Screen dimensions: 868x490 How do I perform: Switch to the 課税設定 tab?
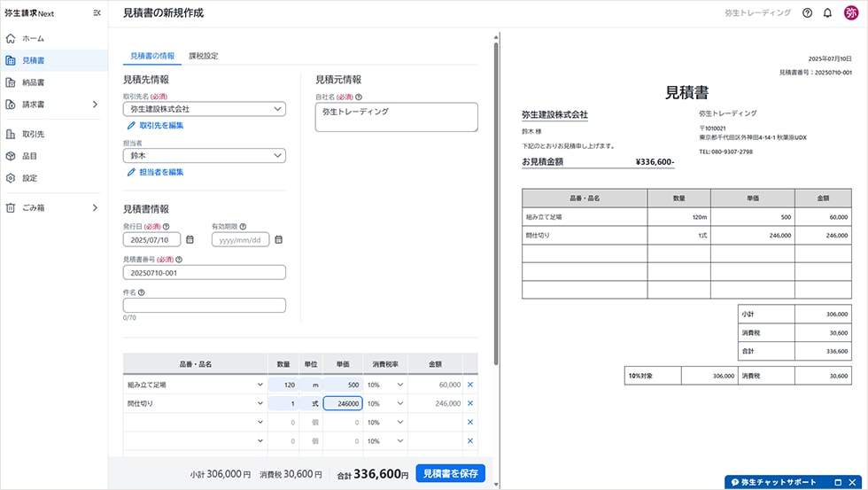point(203,56)
